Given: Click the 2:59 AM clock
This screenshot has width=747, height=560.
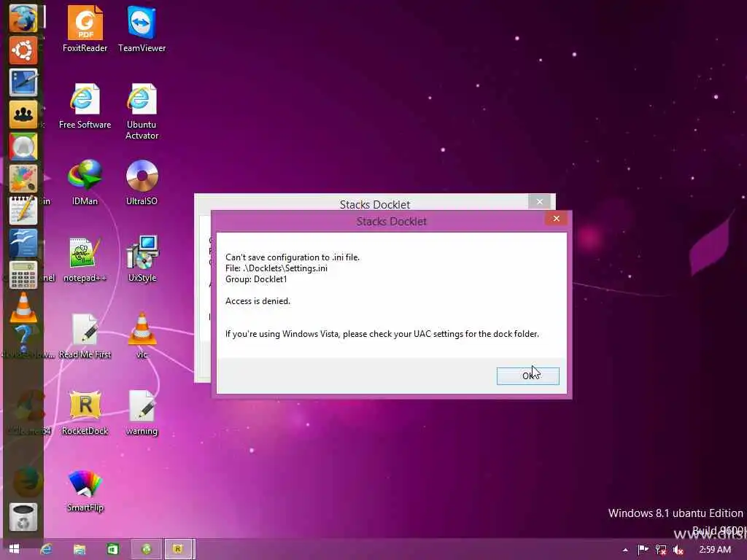Looking at the screenshot, I should (x=715, y=550).
